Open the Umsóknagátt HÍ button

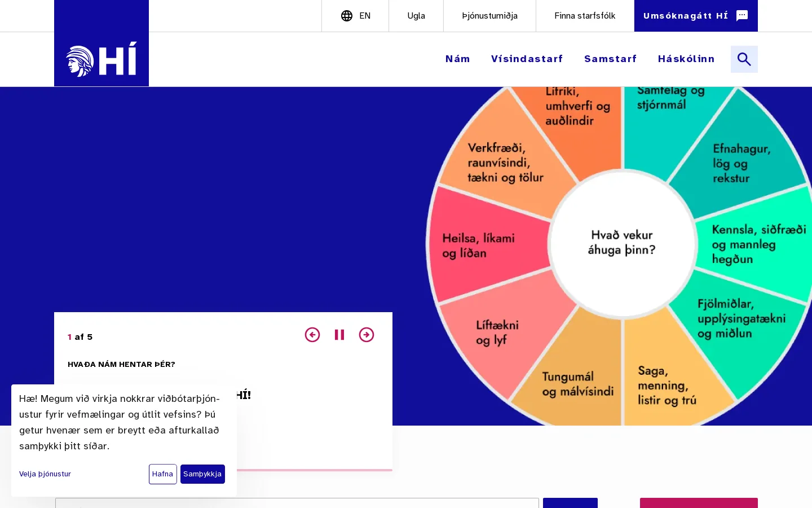click(x=696, y=16)
